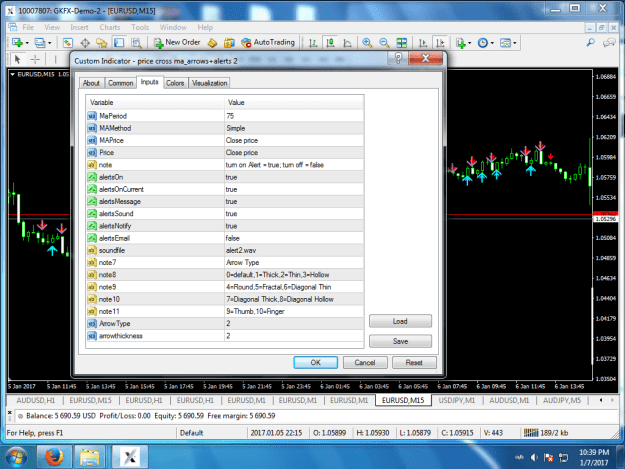Click the Indicators list green-plus icon

coord(461,43)
